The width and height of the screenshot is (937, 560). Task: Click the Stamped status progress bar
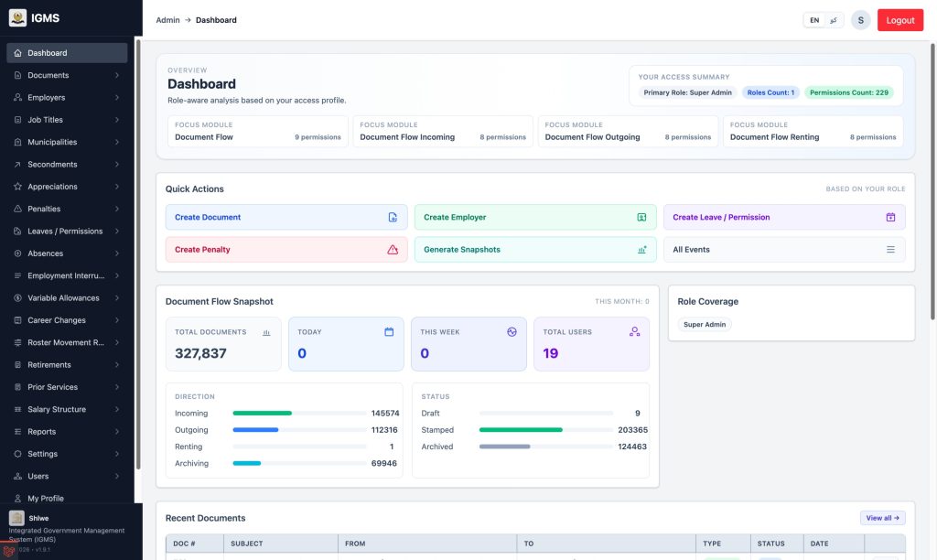coord(546,430)
